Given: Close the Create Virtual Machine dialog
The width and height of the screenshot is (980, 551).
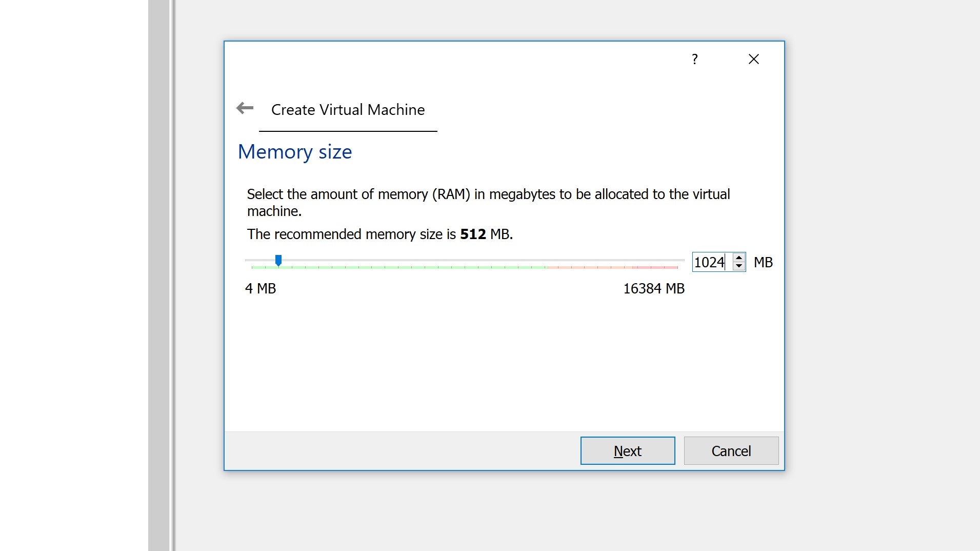Looking at the screenshot, I should tap(753, 60).
